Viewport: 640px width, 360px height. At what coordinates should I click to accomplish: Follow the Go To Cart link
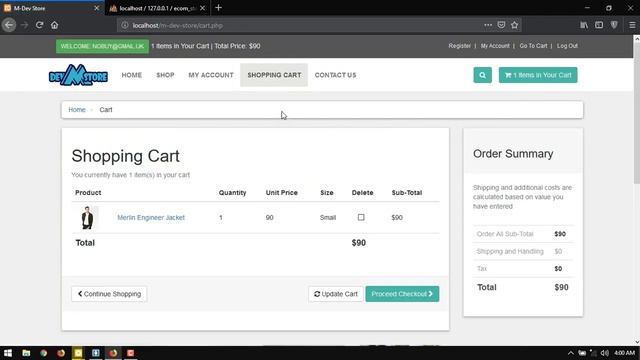[x=533, y=46]
